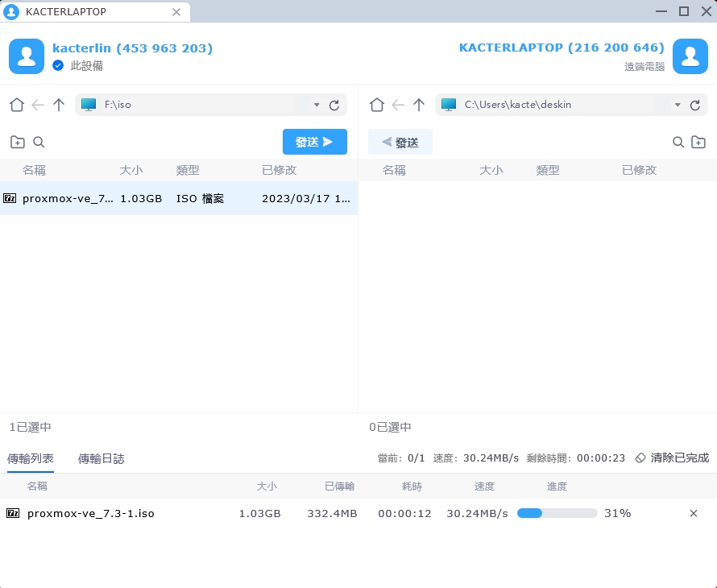Open the 傳輸列表 tab

coord(31,458)
